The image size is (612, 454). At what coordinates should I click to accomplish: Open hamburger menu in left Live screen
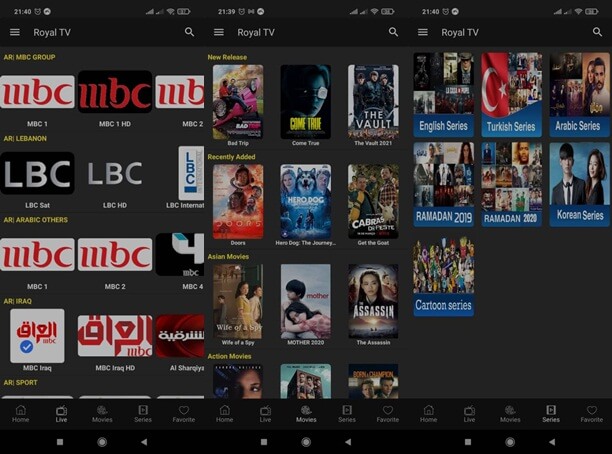pyautogui.click(x=15, y=32)
